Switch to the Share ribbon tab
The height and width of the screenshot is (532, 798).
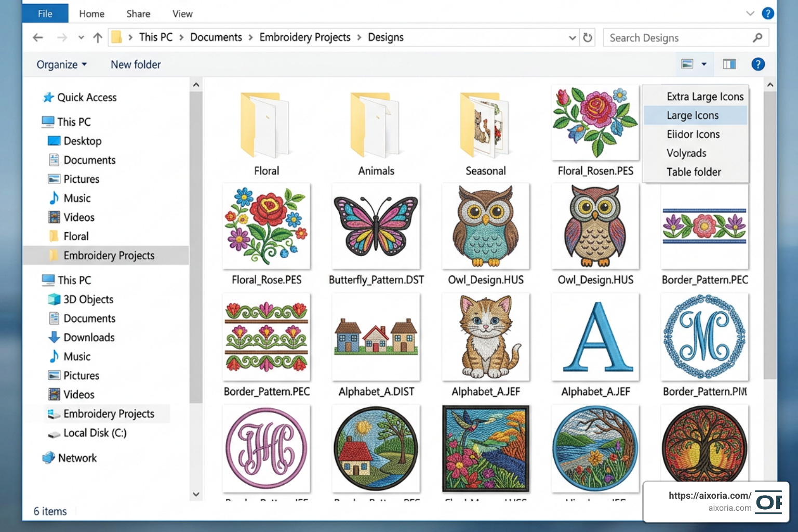(x=138, y=14)
